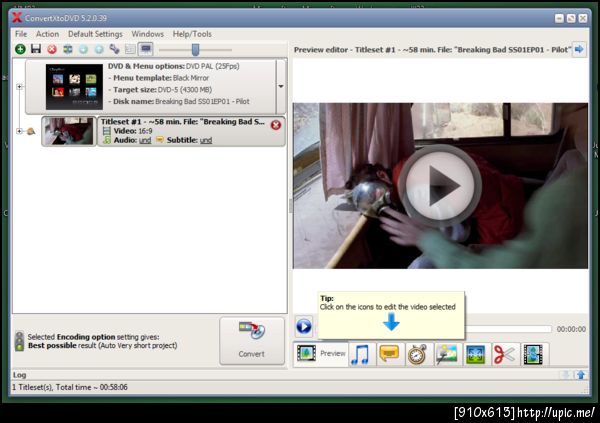Open the image adjustment tab with brush
The image size is (600, 423).
[x=447, y=354]
